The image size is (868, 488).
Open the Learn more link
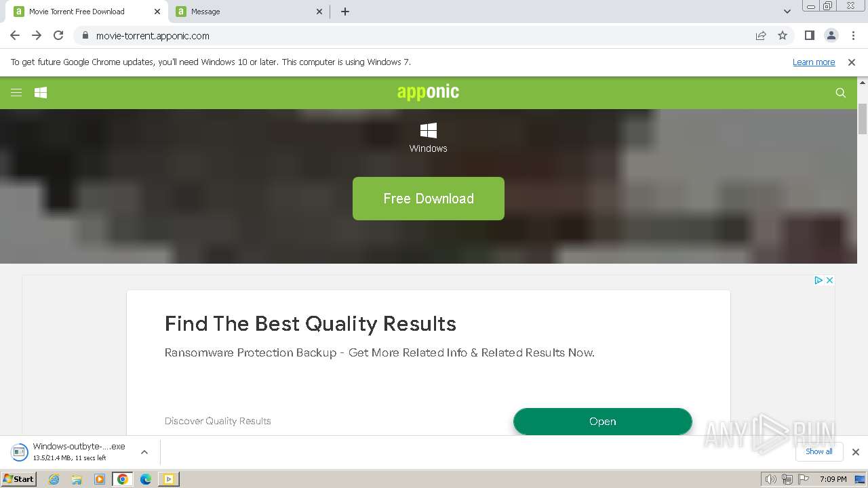814,62
